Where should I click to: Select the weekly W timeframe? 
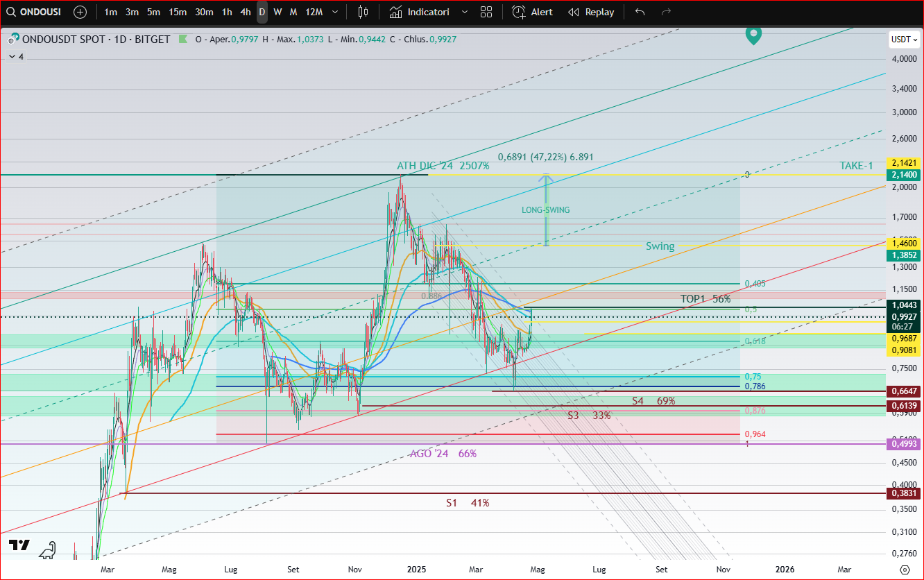click(x=277, y=12)
